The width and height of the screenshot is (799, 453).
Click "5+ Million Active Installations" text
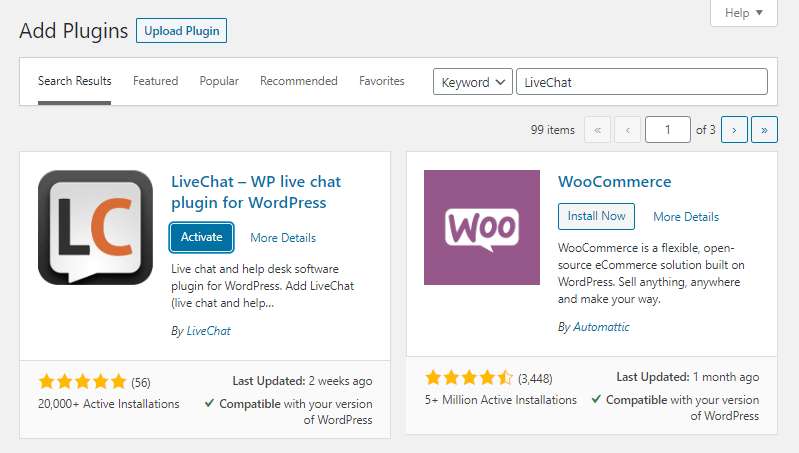pyautogui.click(x=501, y=400)
